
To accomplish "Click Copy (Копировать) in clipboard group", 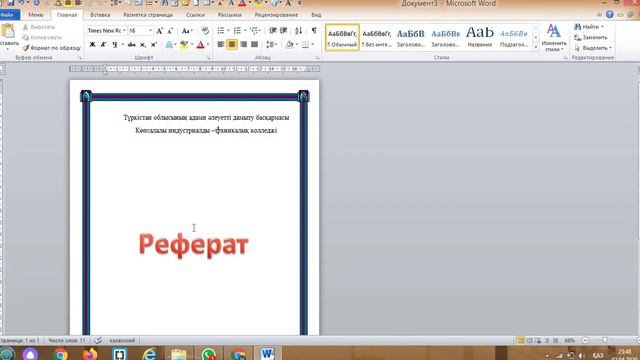I will [x=42, y=37].
